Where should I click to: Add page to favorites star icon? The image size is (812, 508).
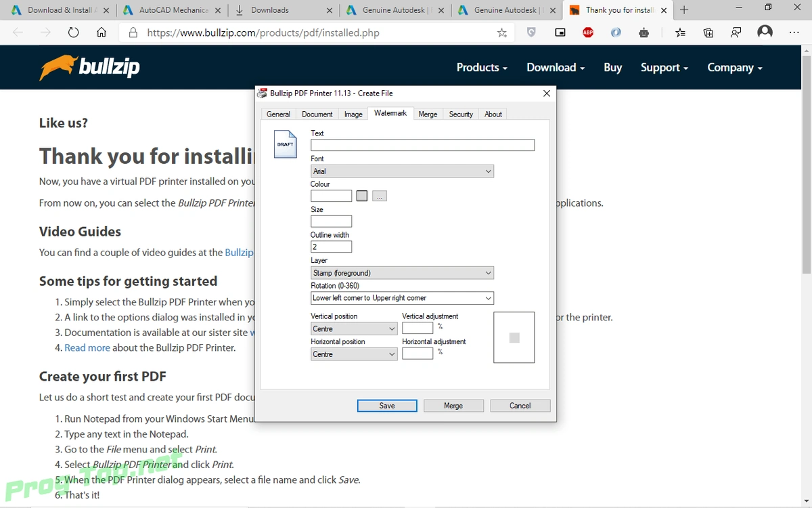click(x=501, y=33)
